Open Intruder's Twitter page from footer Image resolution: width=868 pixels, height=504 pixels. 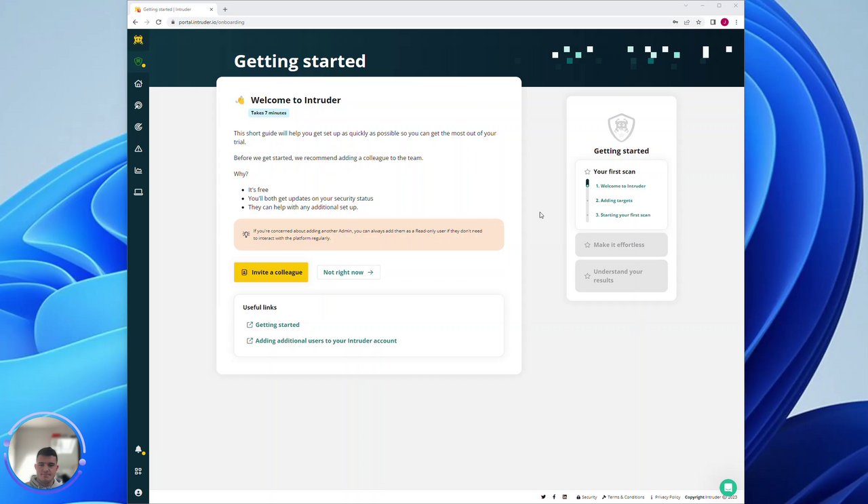pos(543,497)
